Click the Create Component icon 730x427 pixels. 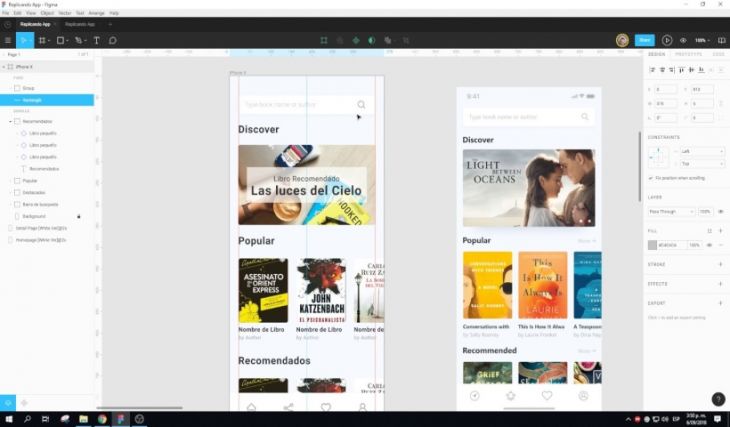coord(356,41)
